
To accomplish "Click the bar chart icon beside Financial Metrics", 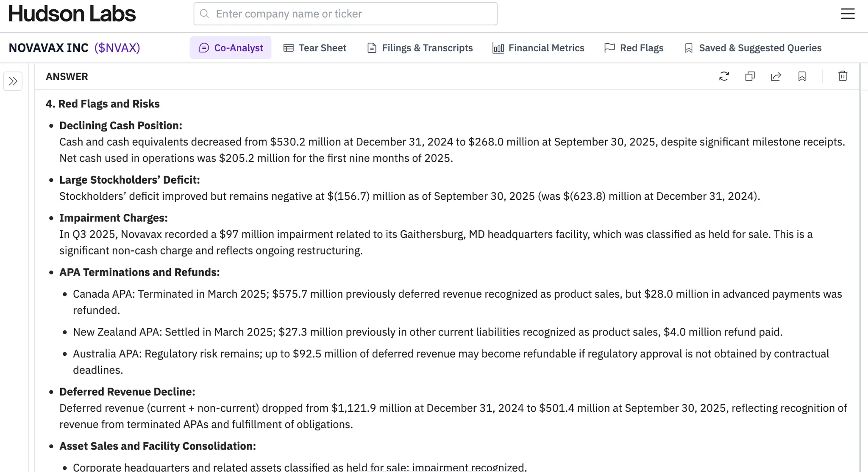I will pyautogui.click(x=498, y=48).
